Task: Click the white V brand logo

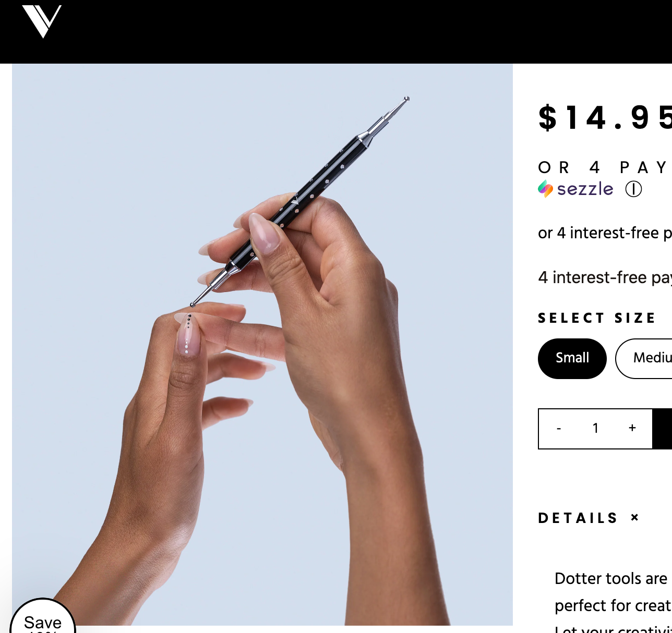Action: pos(42,21)
